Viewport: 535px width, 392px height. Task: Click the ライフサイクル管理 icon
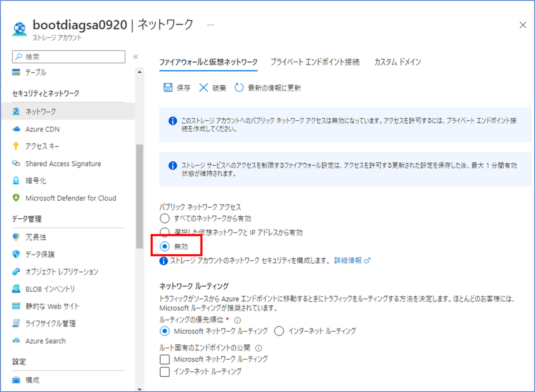[x=16, y=323]
